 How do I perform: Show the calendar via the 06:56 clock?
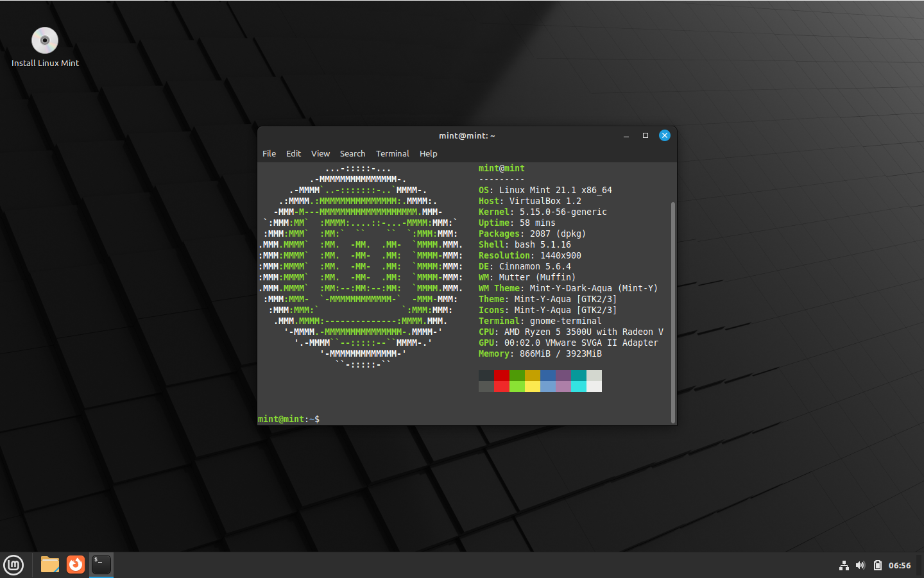click(x=900, y=565)
